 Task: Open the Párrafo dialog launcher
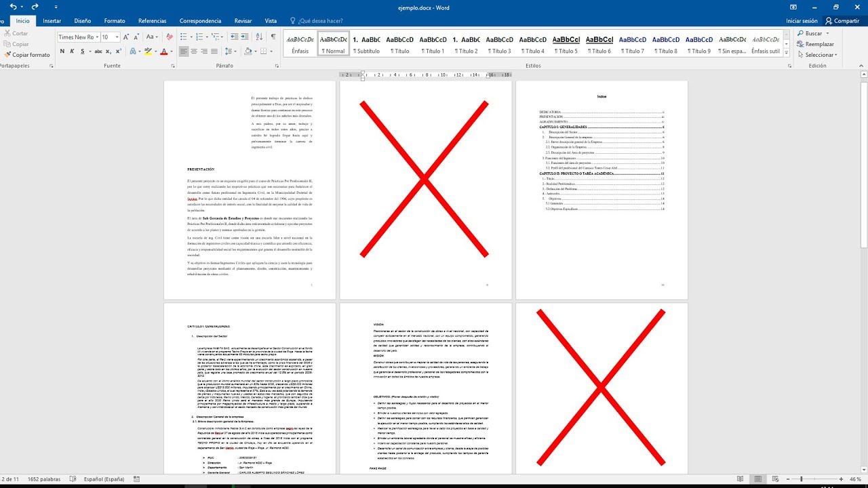[x=275, y=66]
